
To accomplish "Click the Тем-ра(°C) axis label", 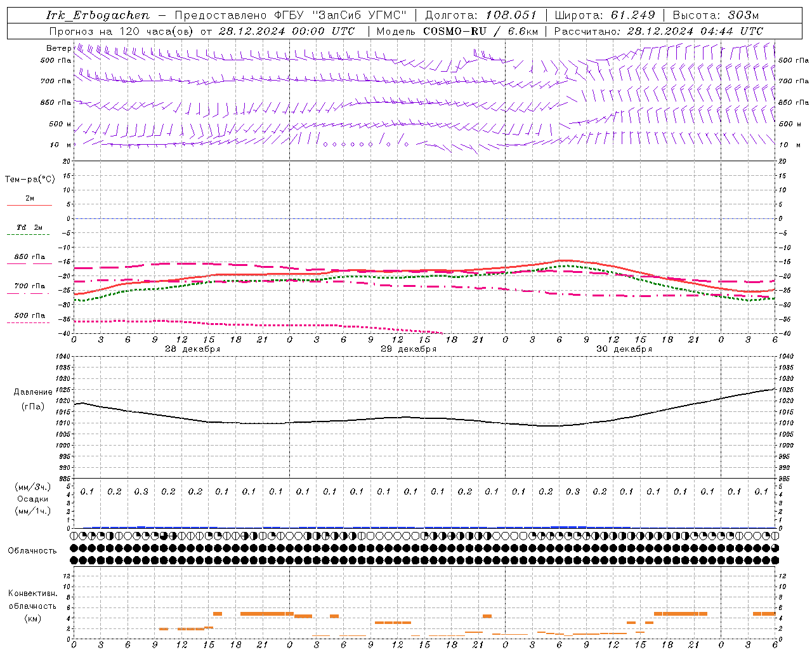I will (x=30, y=180).
